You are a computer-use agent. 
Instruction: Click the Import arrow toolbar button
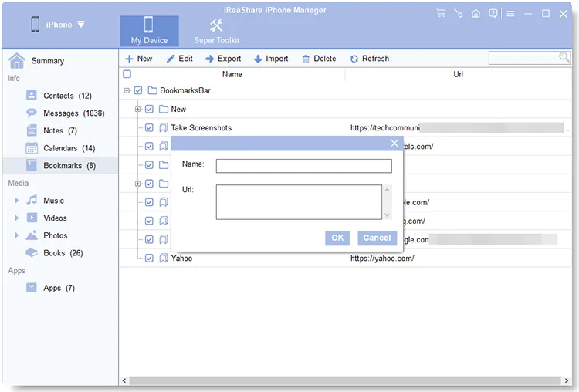(271, 59)
